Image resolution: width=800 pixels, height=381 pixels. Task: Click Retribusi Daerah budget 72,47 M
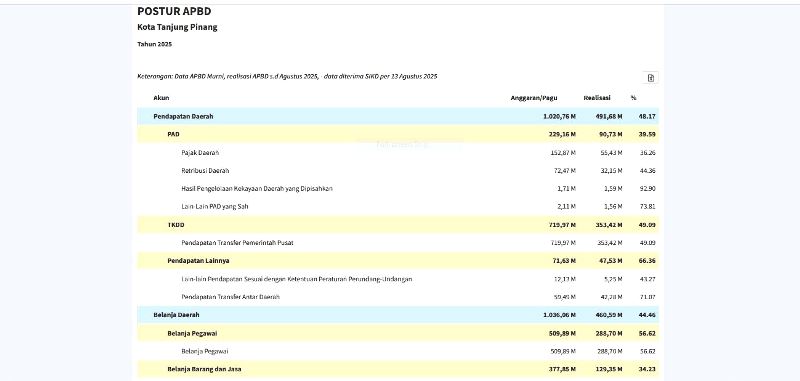pos(565,171)
